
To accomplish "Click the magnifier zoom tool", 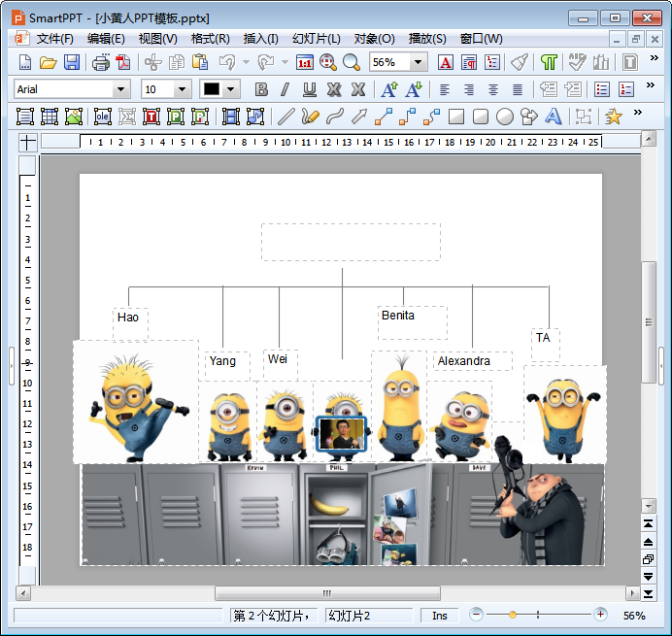I will click(x=352, y=62).
